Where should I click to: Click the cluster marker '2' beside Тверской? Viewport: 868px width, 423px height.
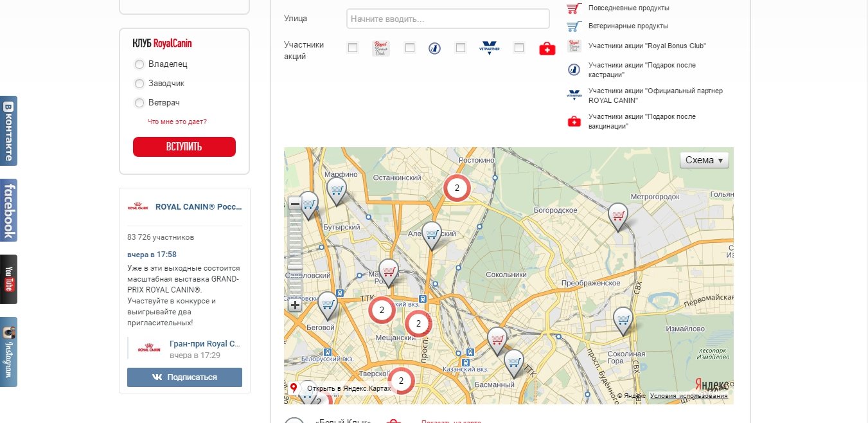(401, 381)
